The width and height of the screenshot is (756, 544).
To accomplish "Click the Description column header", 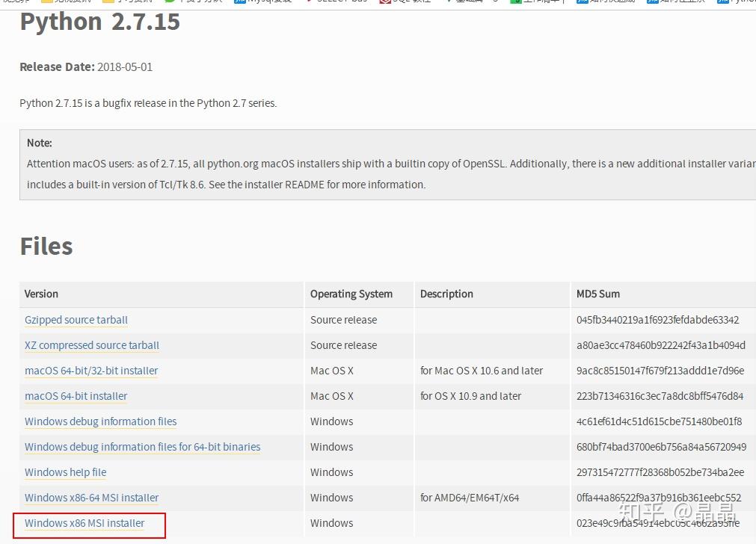I will click(446, 294).
